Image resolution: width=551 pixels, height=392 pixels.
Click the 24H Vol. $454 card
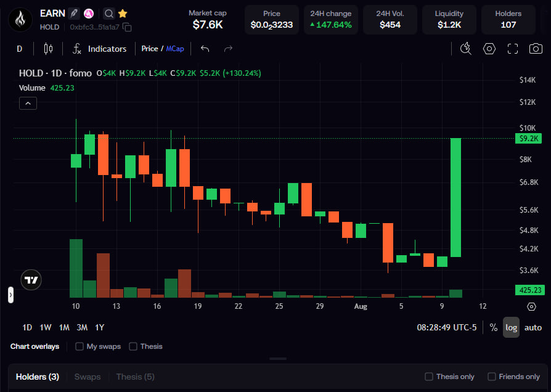[x=390, y=20]
